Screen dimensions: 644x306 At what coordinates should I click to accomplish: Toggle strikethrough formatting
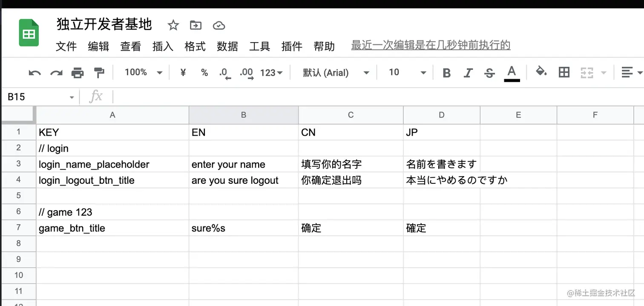point(489,73)
